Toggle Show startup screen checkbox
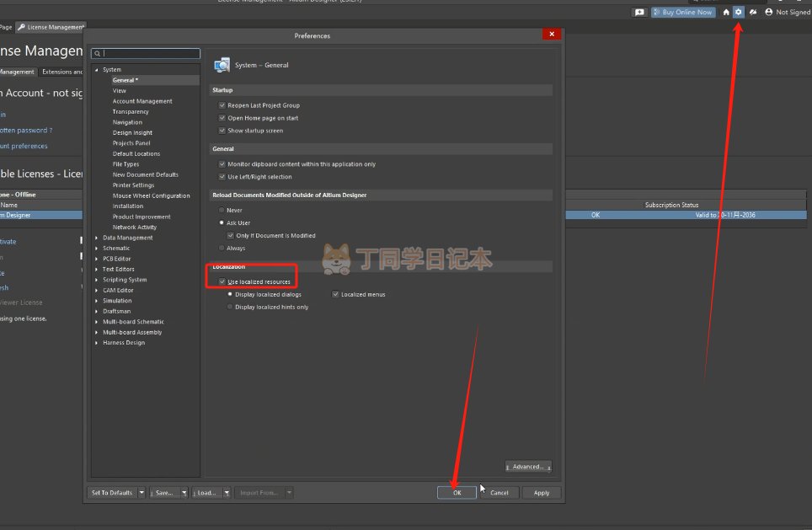812x530 pixels. click(222, 131)
